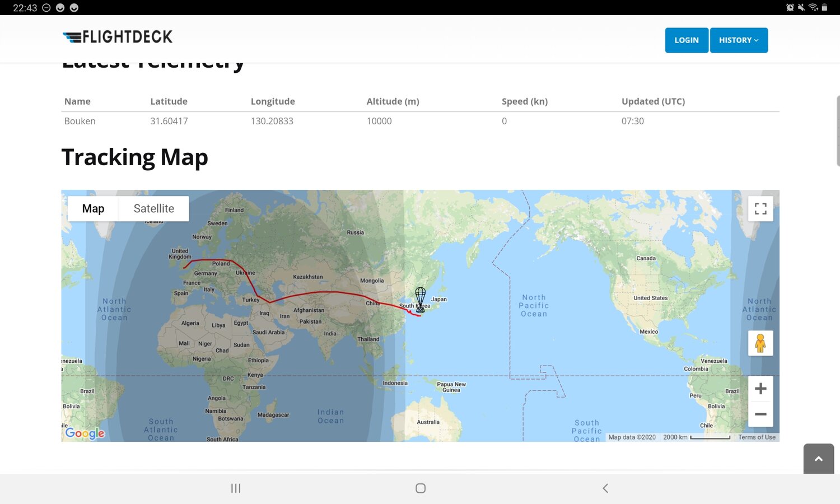Switch map view to Satellite
This screenshot has height=504, width=840.
154,208
